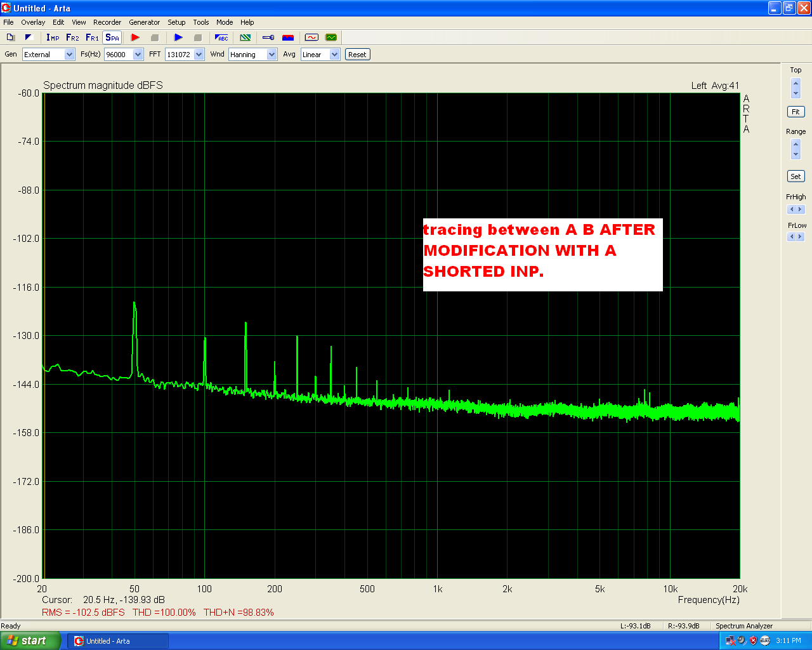The image size is (812, 650).
Task: Click the ESI audio tray icon
Action: pos(764,640)
